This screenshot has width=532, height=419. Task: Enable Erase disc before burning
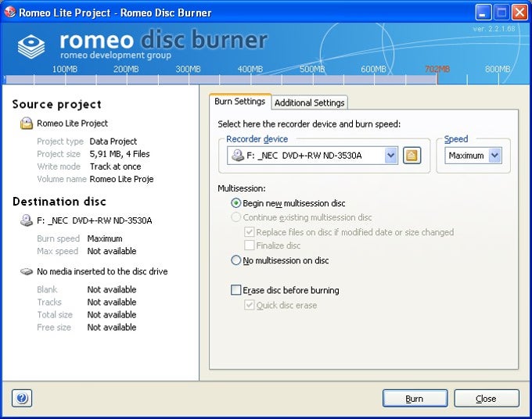click(x=235, y=290)
